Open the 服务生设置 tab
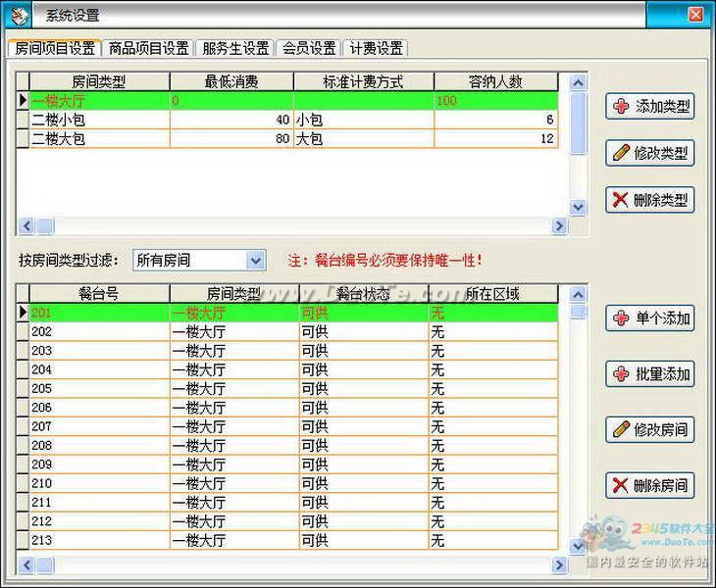The height and width of the screenshot is (588, 716). tap(234, 48)
